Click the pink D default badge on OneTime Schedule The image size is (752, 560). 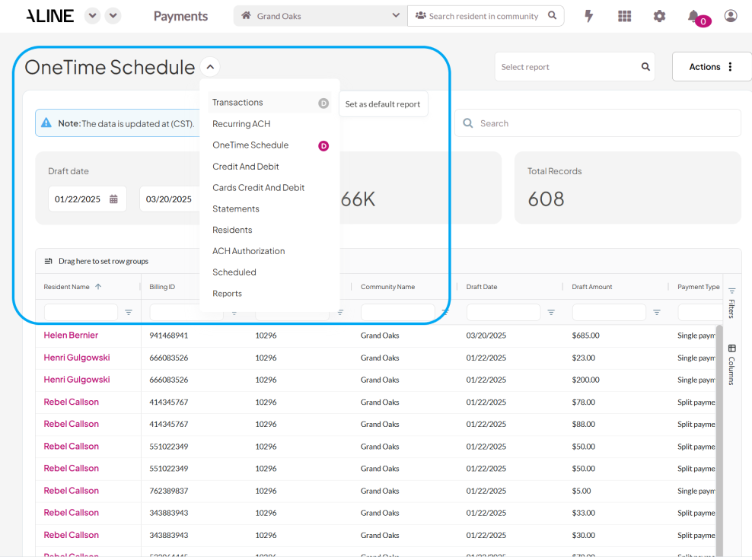(323, 146)
